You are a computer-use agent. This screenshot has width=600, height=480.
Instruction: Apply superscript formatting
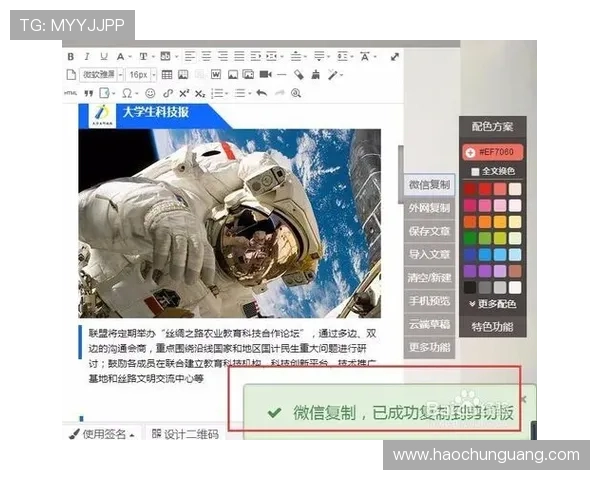[x=184, y=93]
